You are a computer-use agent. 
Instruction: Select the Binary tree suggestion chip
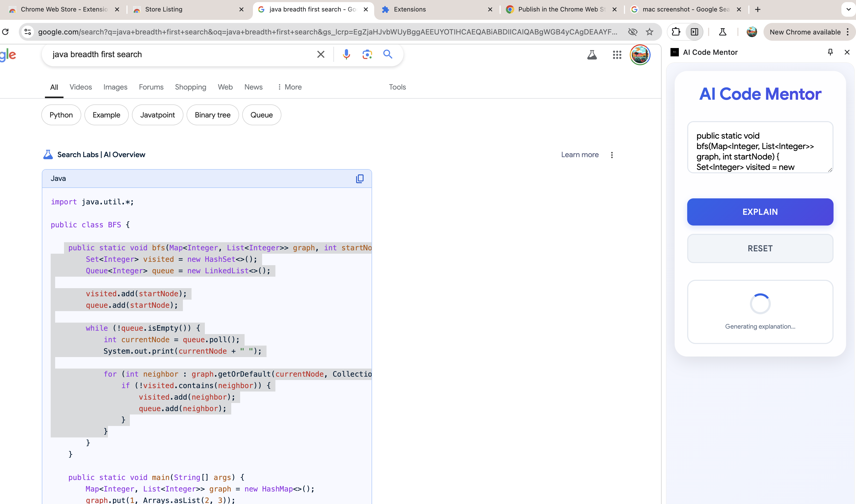[x=212, y=115]
